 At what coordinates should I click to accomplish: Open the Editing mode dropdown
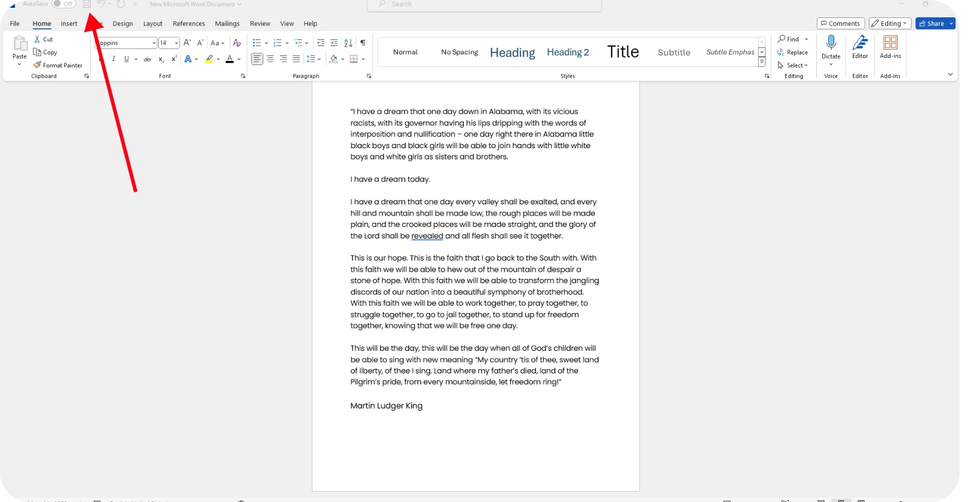click(x=890, y=24)
